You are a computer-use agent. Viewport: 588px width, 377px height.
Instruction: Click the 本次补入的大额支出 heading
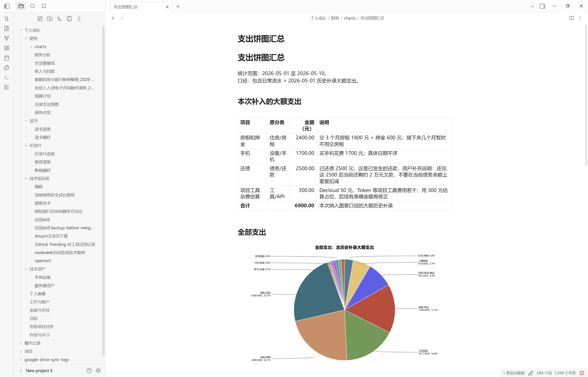(269, 102)
